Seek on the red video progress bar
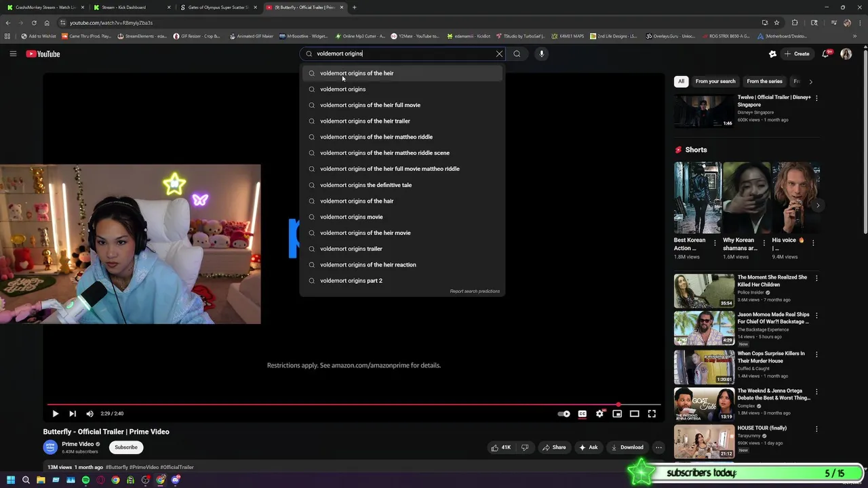868x488 pixels. [354, 405]
